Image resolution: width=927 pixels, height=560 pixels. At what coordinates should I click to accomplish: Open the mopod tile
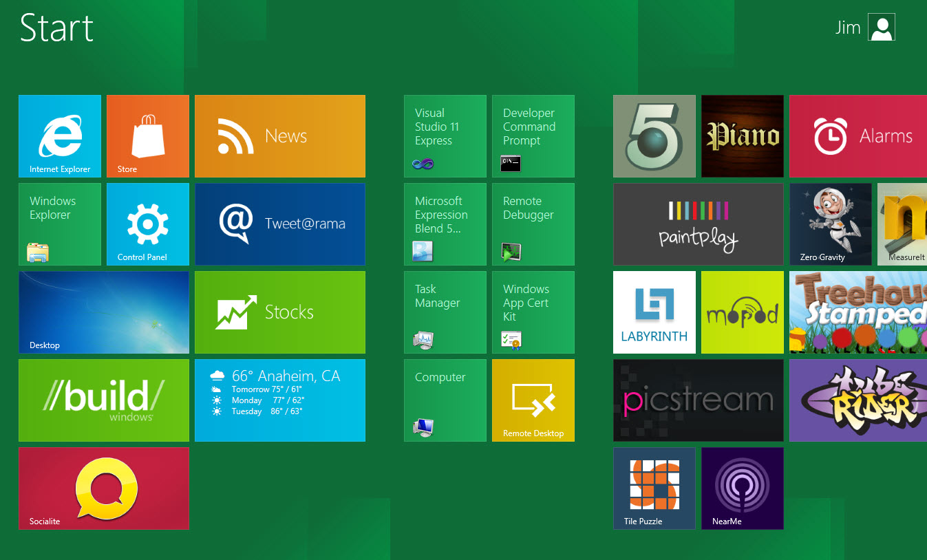743,312
